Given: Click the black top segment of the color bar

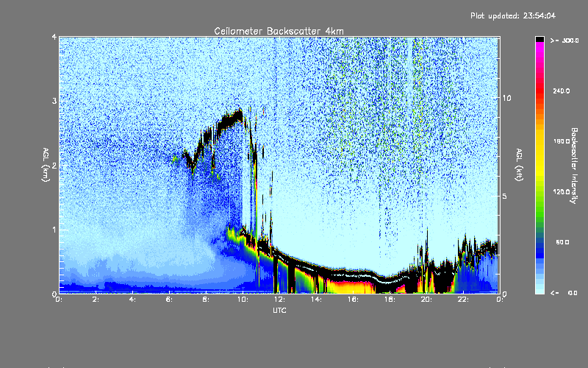Looking at the screenshot, I should 539,39.
